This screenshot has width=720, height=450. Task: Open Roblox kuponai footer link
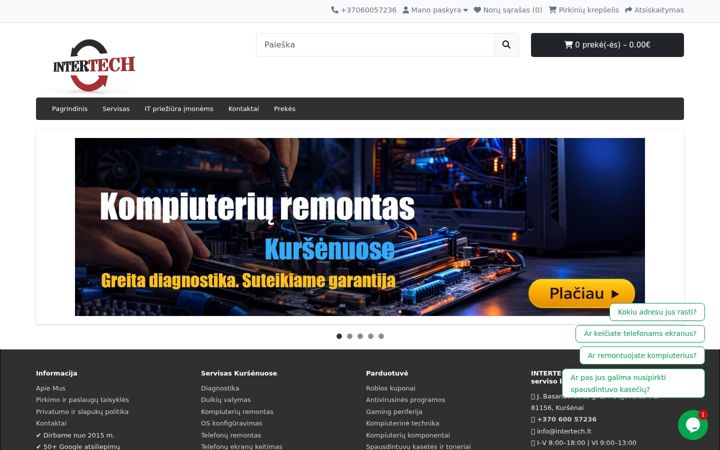pos(390,388)
